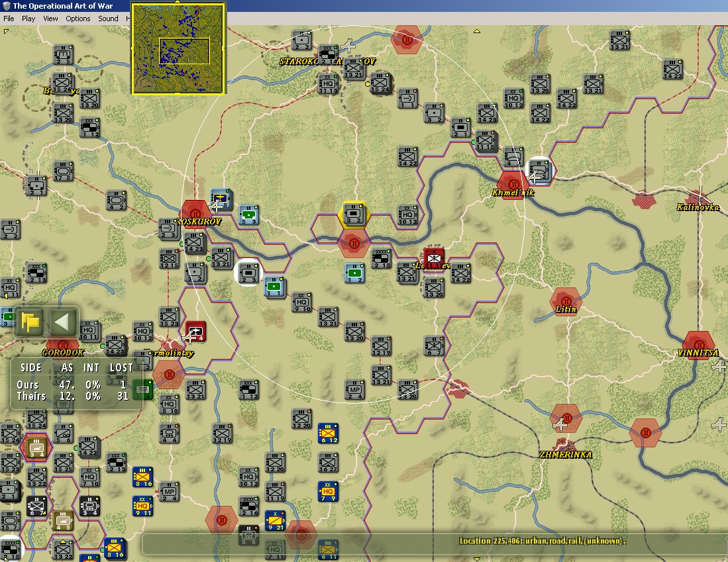This screenshot has width=728, height=562.
Task: Select the HQ unit marked 9 10
Action: click(x=302, y=302)
